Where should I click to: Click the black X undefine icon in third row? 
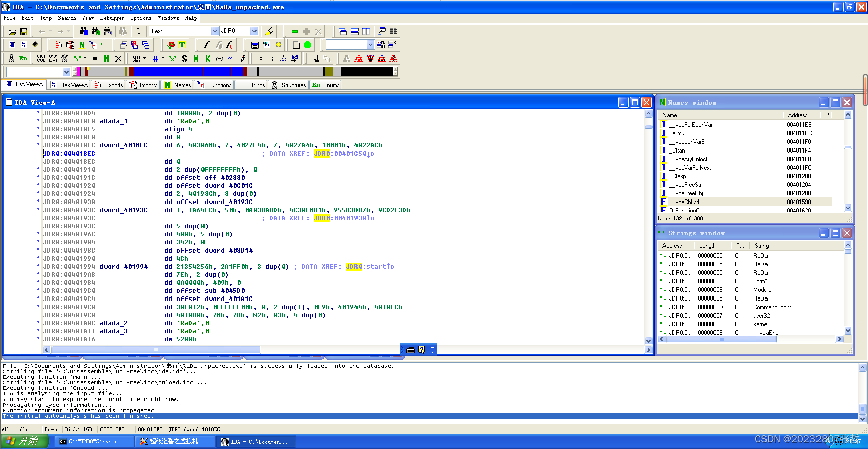(x=118, y=59)
